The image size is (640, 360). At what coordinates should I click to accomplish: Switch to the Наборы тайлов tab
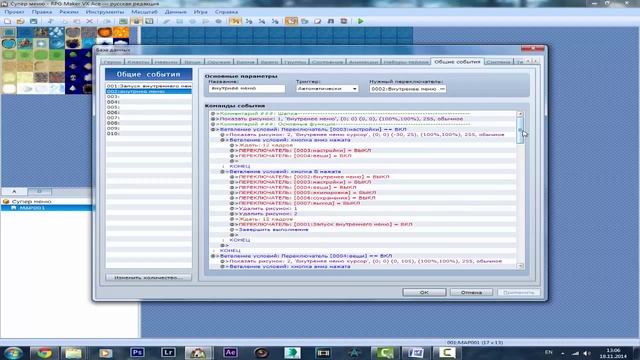(x=405, y=62)
